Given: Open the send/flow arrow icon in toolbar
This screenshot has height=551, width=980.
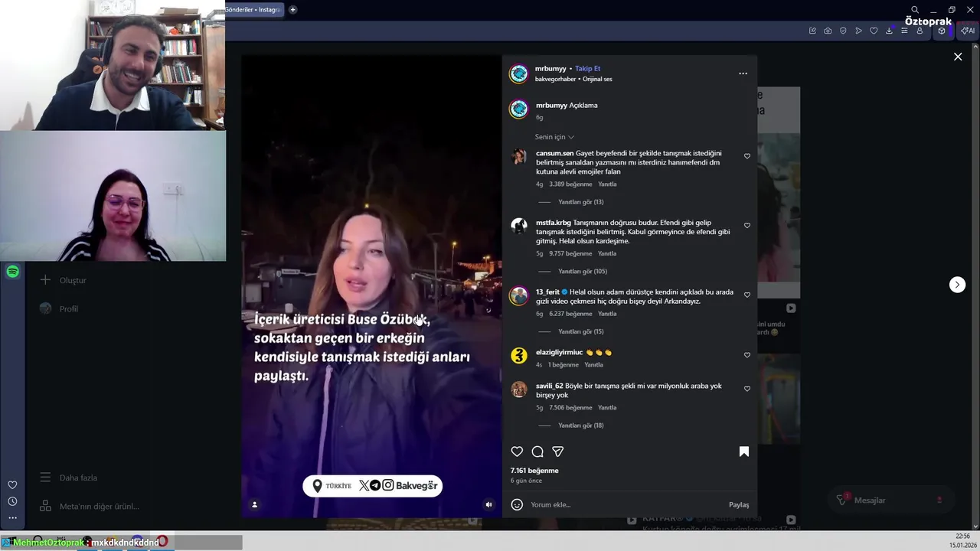Looking at the screenshot, I should click(858, 31).
